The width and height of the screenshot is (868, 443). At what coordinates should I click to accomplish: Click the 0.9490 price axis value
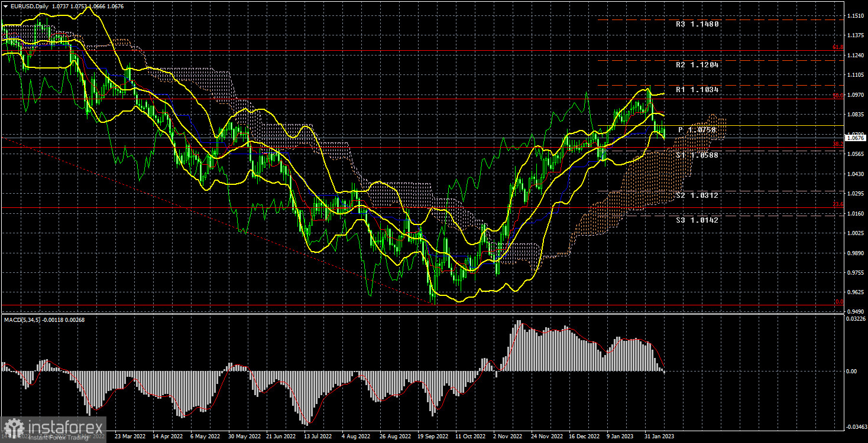(x=855, y=312)
